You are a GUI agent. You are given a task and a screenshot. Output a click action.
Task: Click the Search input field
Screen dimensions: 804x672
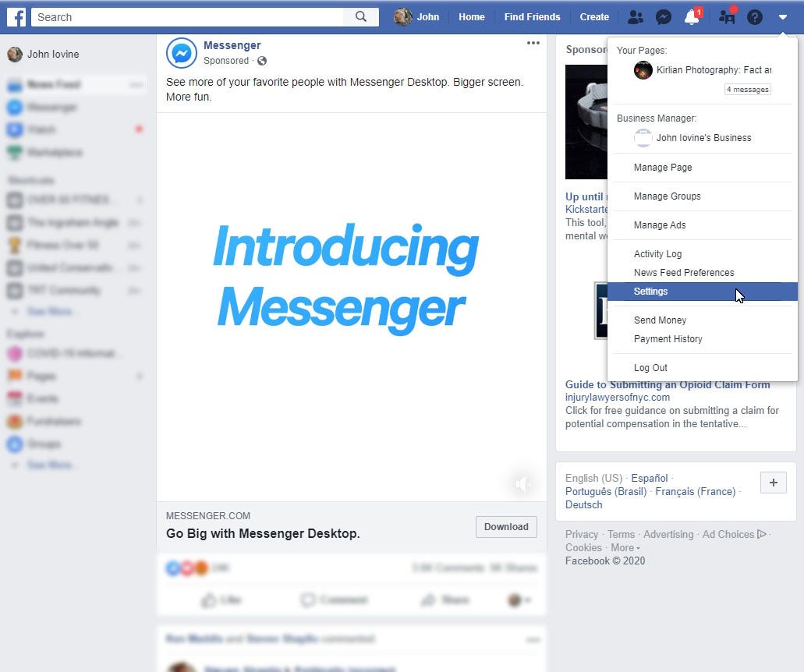coord(188,17)
